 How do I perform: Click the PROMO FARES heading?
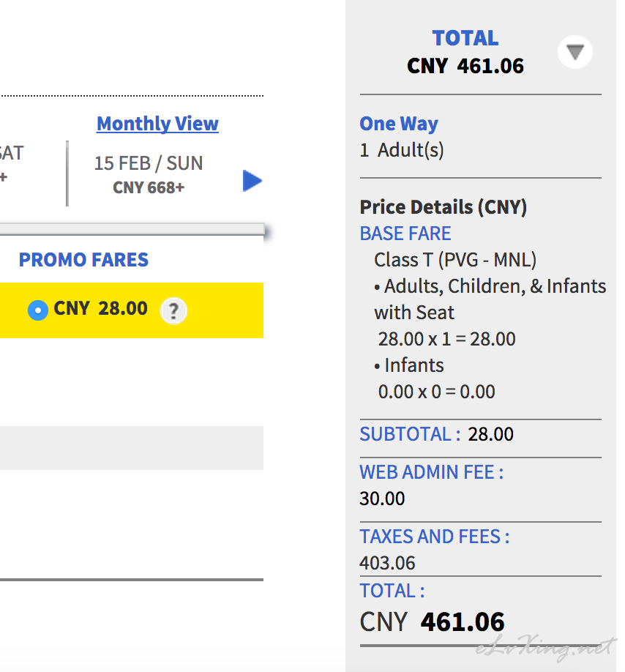click(83, 260)
